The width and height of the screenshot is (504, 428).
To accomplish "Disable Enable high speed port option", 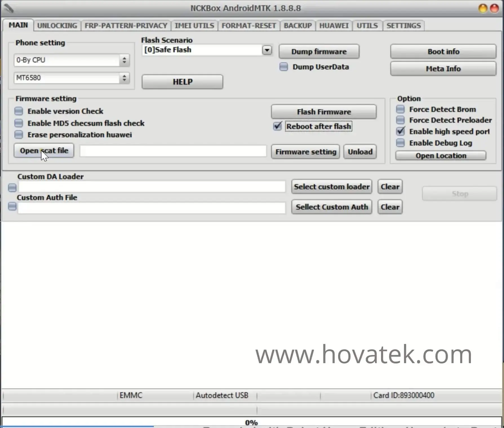I will tap(400, 131).
